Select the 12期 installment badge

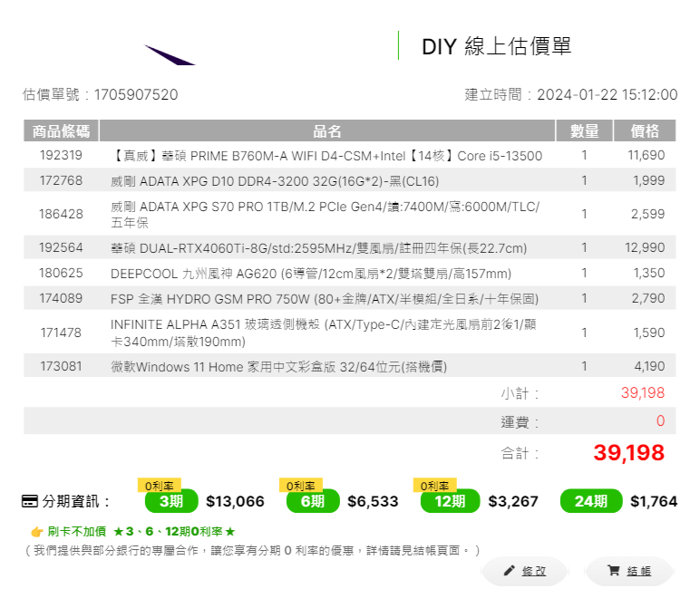pos(450,501)
